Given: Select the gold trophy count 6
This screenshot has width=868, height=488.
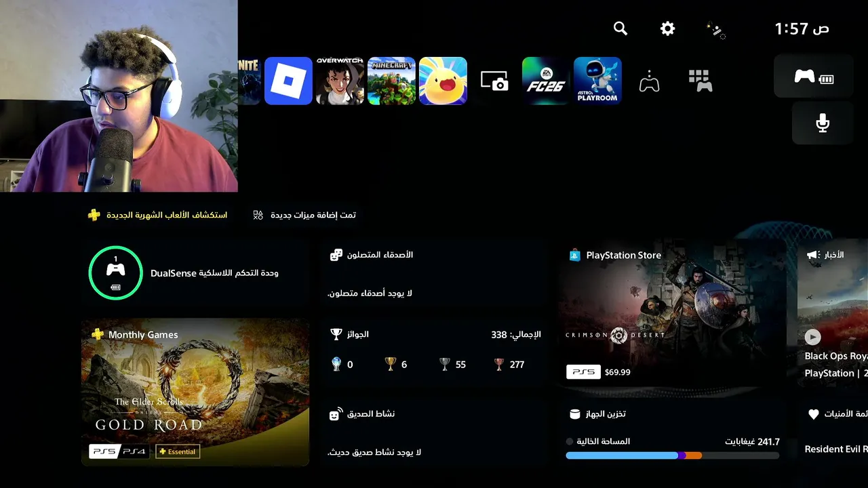Looking at the screenshot, I should pyautogui.click(x=396, y=365).
